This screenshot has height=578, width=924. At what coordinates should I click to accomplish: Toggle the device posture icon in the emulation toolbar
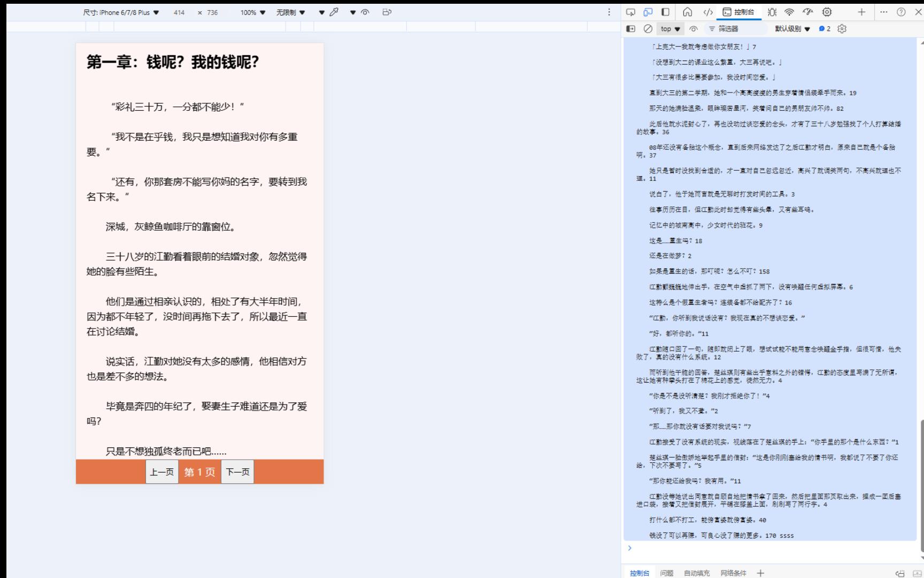pos(387,12)
